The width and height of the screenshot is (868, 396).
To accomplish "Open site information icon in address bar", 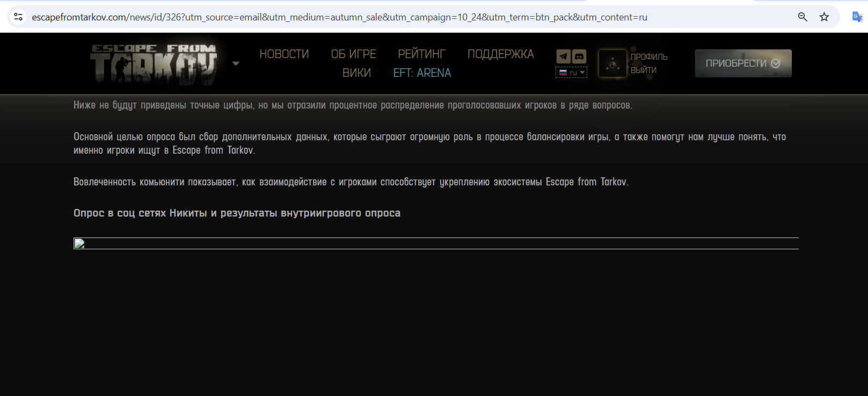I will point(18,17).
